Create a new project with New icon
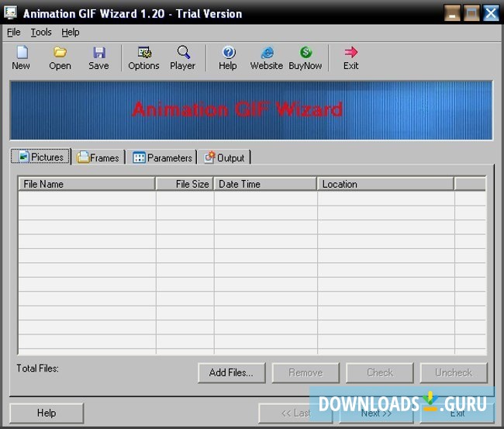This screenshot has height=429, width=504. point(21,58)
